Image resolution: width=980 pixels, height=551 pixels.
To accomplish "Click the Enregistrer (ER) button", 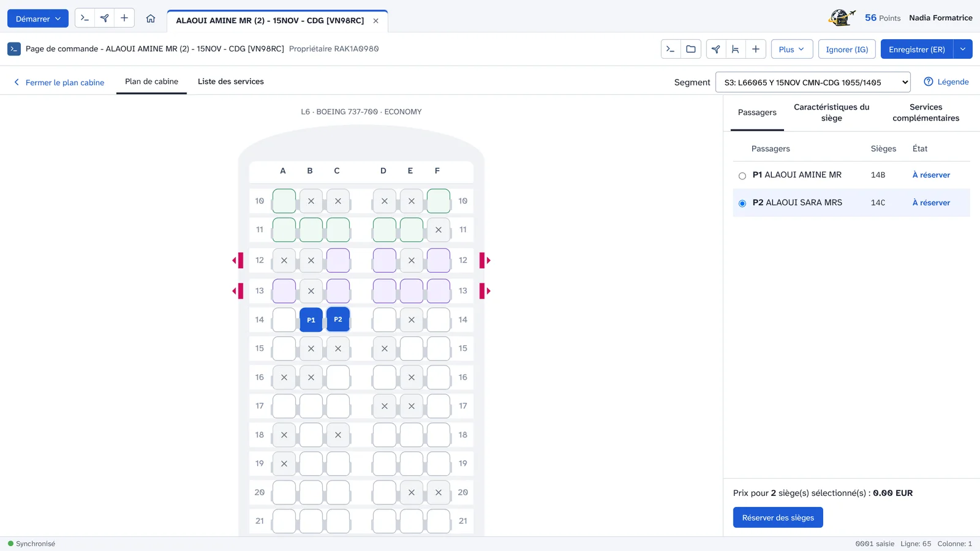I will click(917, 49).
